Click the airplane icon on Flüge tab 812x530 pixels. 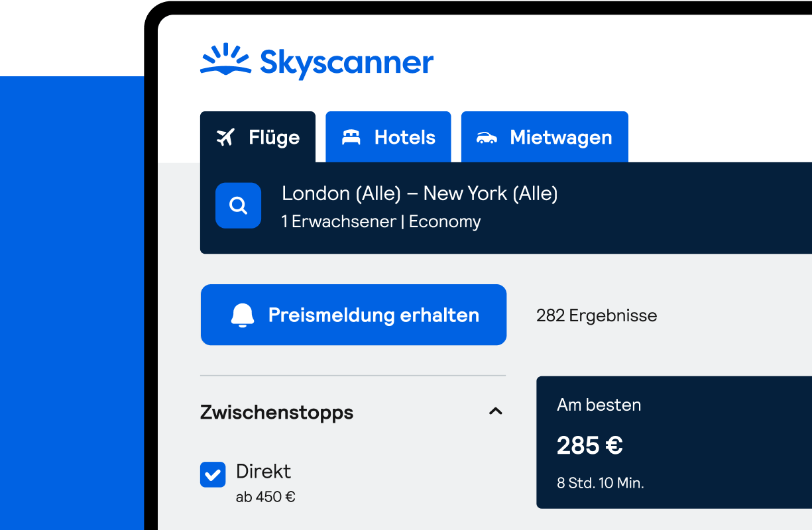pos(226,137)
